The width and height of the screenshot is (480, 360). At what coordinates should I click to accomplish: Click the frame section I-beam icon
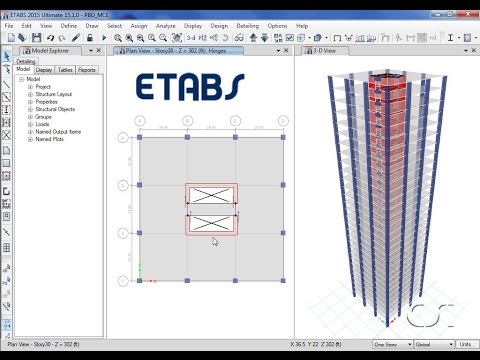[450, 38]
